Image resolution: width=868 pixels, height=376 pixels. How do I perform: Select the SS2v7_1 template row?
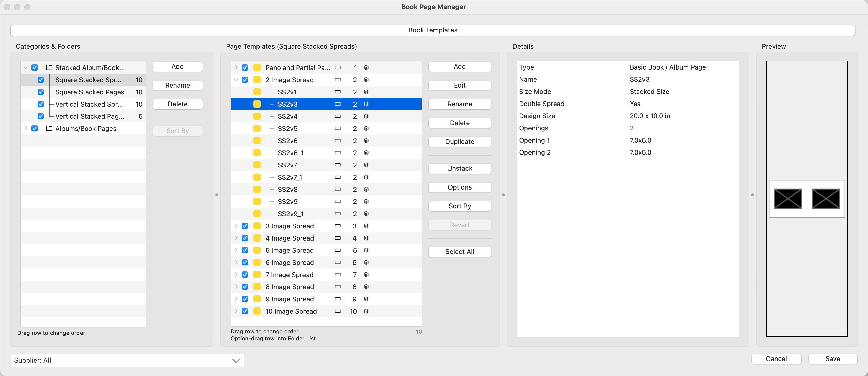coord(290,177)
